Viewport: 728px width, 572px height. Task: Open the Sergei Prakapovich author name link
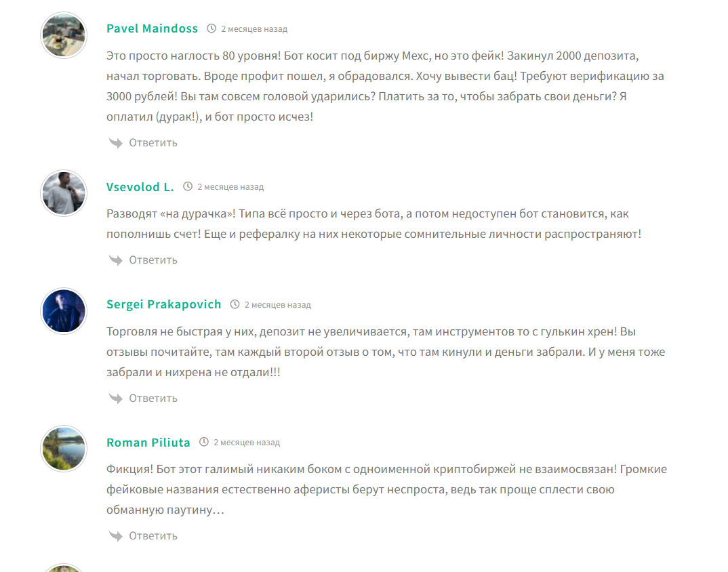coord(163,304)
